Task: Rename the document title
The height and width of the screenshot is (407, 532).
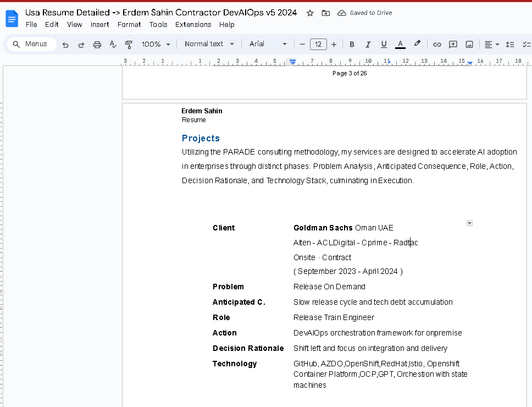Action: [161, 13]
